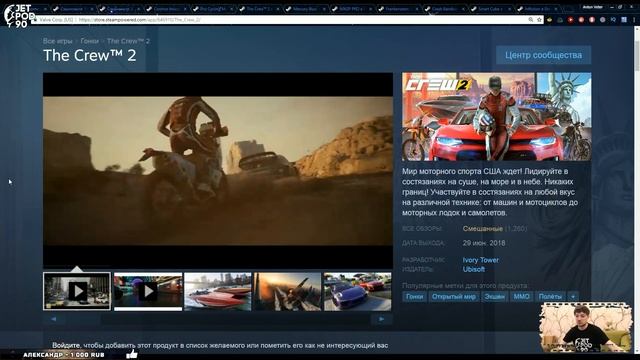Open developer Ivory Tower link
The width and height of the screenshot is (640, 360).
pos(480,260)
